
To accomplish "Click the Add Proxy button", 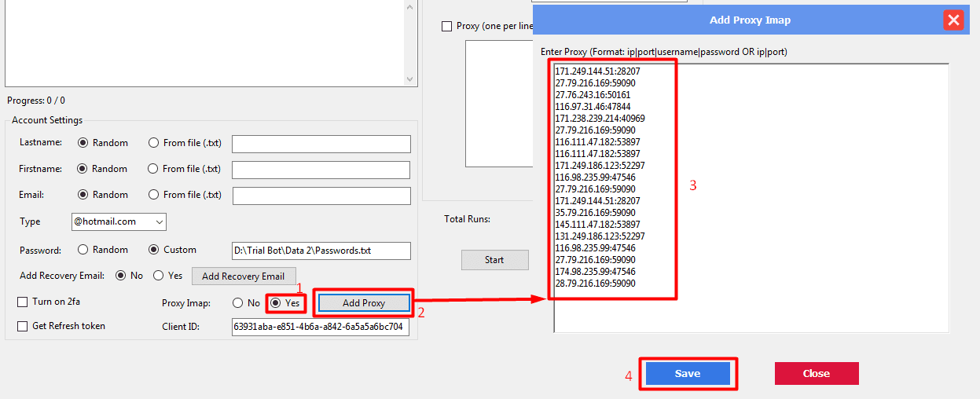I will (x=364, y=303).
